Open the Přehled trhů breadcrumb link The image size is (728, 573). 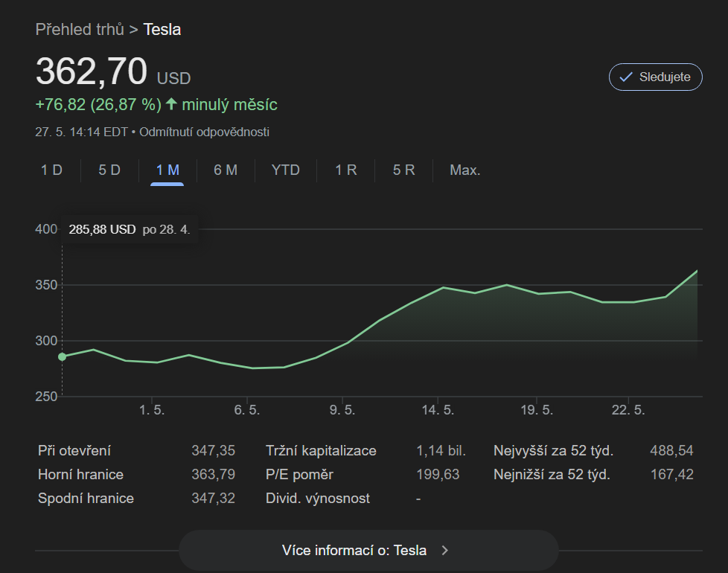(x=80, y=30)
